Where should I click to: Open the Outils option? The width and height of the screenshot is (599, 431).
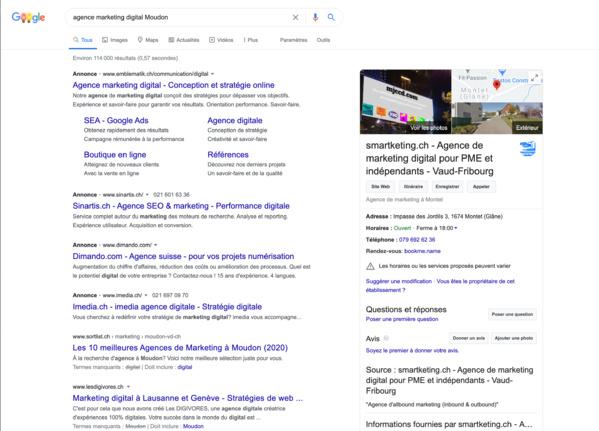323,40
